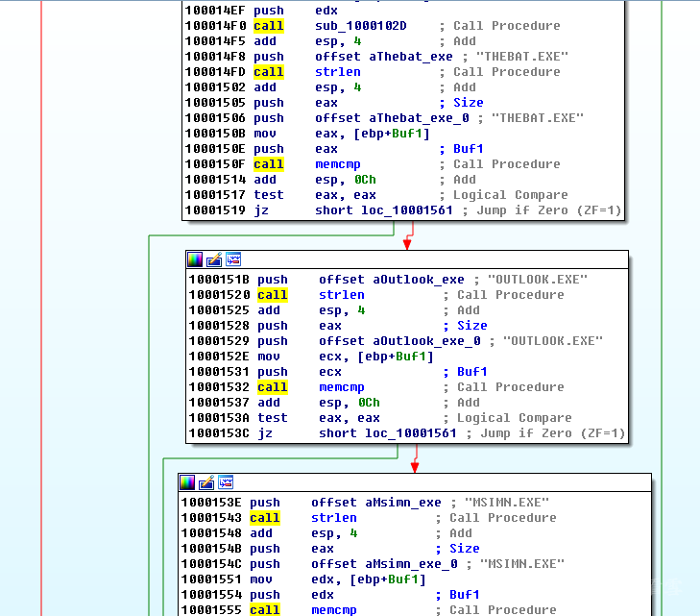Viewport: 700px width, 616px height.
Task: Select offset aThebat_exe at address 100014F8
Action: pos(383,57)
